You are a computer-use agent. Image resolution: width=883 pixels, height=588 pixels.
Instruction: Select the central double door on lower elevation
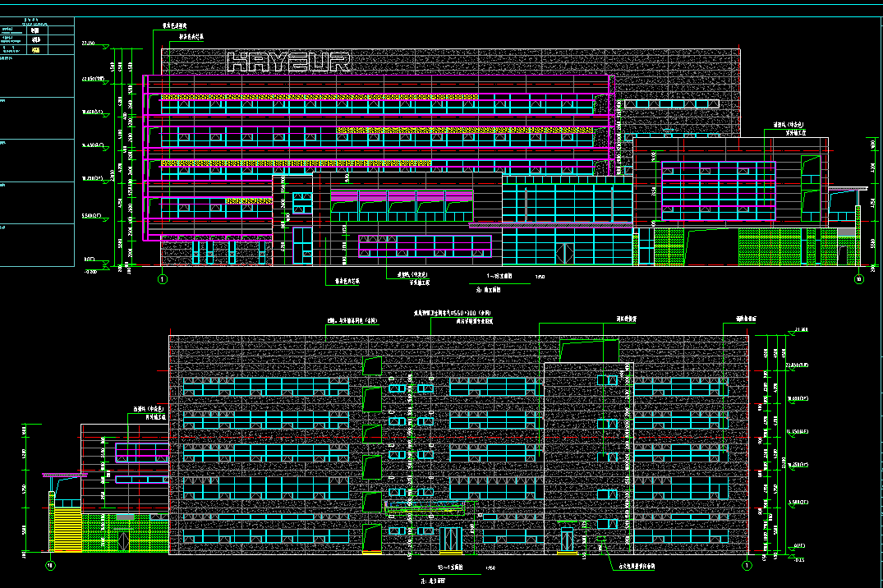point(451,540)
